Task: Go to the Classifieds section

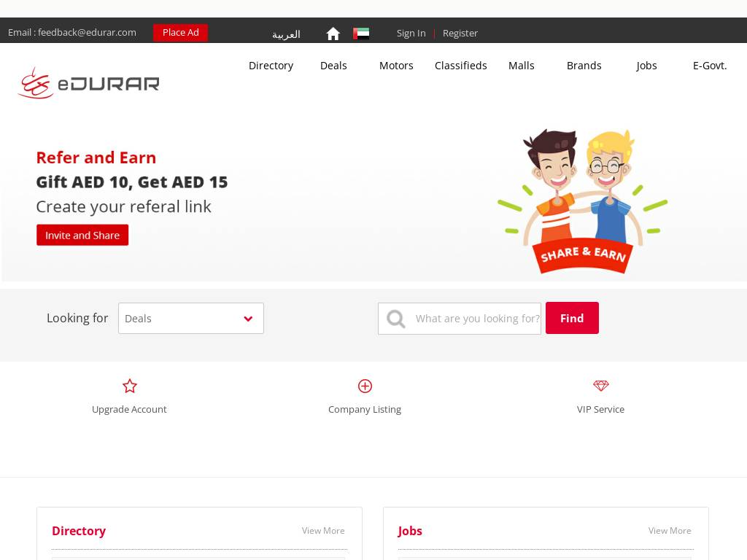Action: [x=460, y=66]
